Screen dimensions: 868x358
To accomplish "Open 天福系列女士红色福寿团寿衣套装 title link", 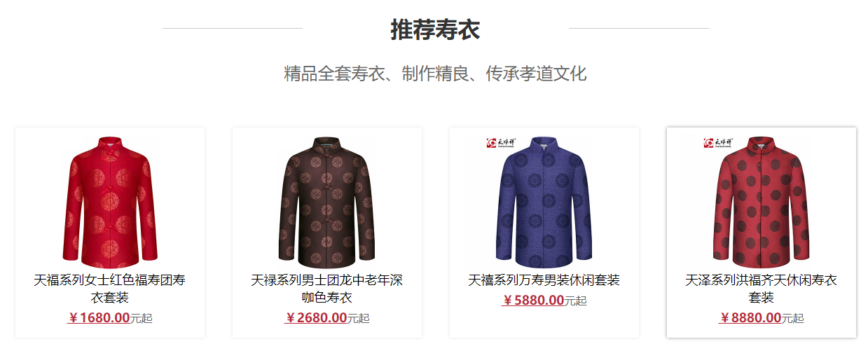I will [110, 289].
